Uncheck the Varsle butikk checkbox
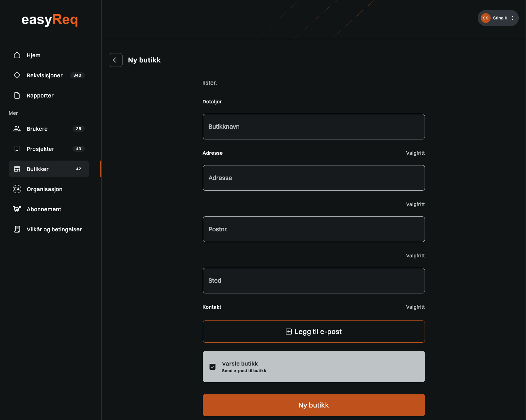 (212, 367)
